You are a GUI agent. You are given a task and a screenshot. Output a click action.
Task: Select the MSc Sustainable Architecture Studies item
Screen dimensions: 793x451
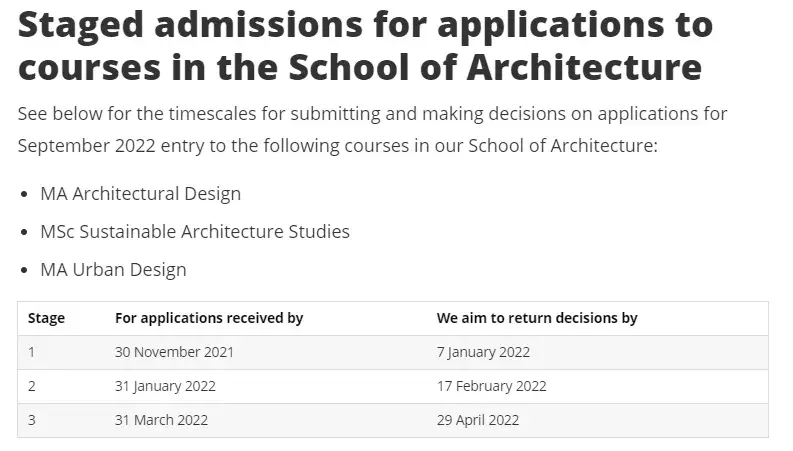tap(195, 231)
